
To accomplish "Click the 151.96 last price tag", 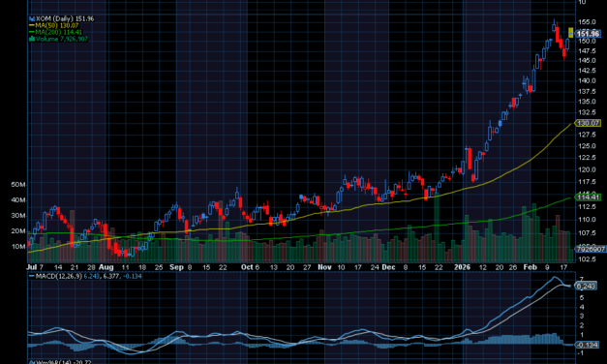I will tap(588, 34).
